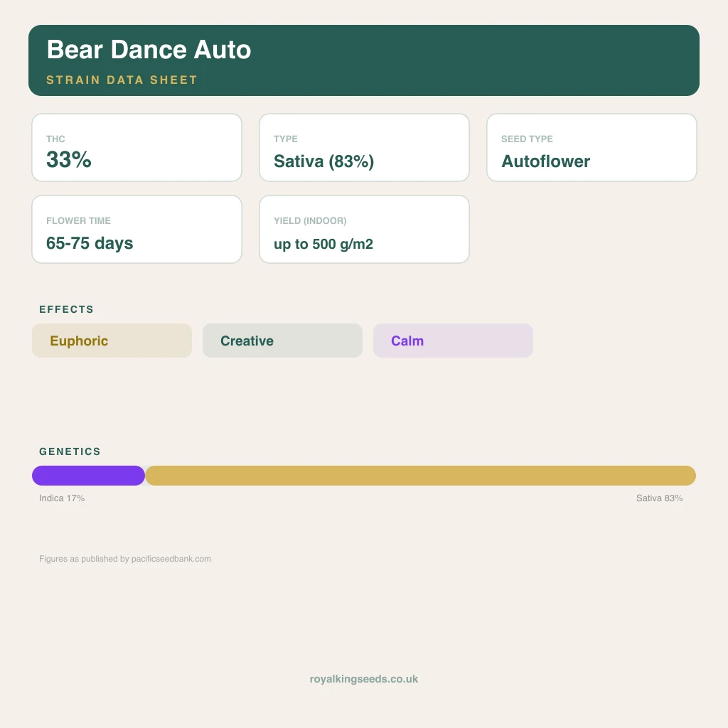Choose the Creative effect tag
Screen dimensions: 728x728
pyautogui.click(x=282, y=341)
